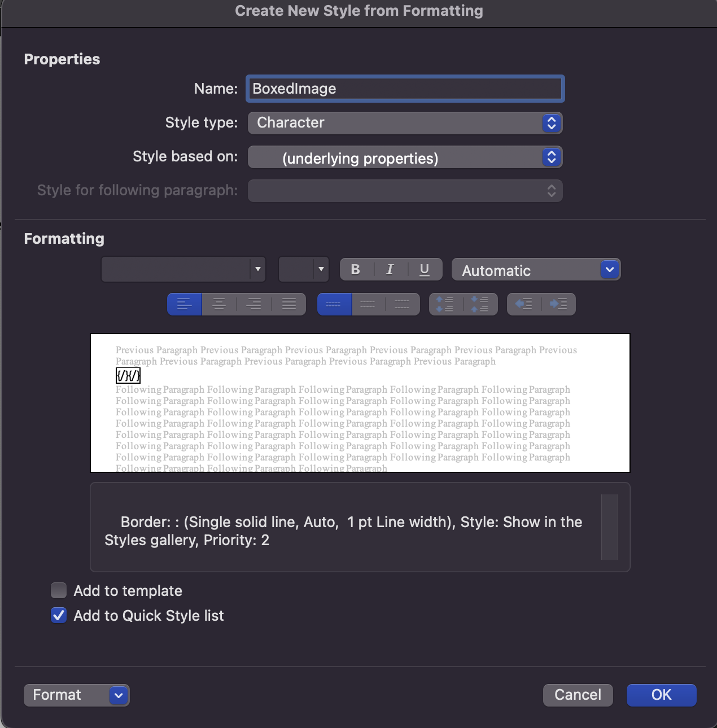This screenshot has height=728, width=717.
Task: Open the Format menu
Action: click(x=76, y=695)
